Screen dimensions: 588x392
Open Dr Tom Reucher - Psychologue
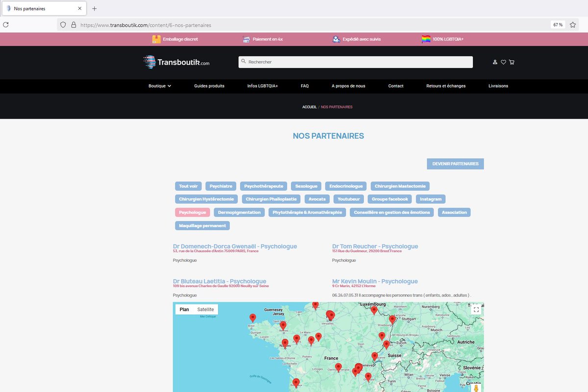(375, 246)
